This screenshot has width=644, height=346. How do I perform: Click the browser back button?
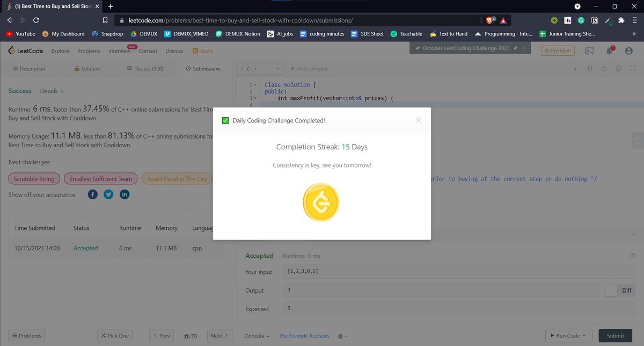[x=9, y=20]
